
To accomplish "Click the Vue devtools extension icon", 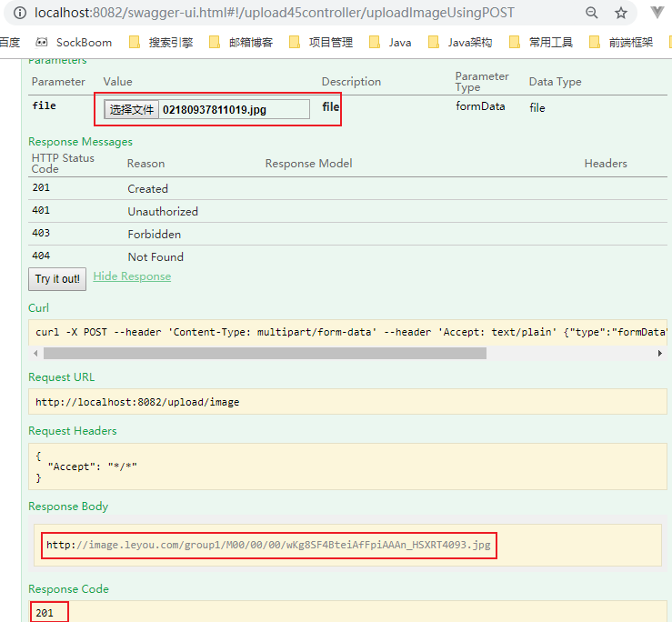I will pyautogui.click(x=657, y=13).
